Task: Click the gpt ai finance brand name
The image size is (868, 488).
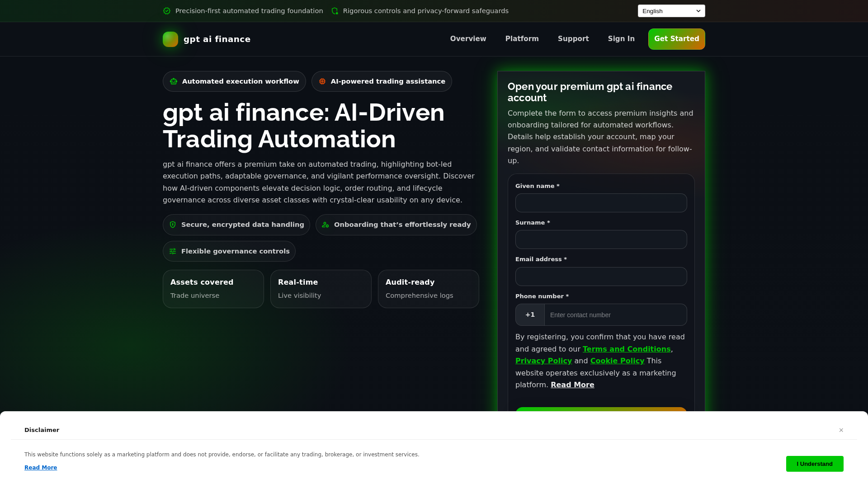Action: [217, 39]
